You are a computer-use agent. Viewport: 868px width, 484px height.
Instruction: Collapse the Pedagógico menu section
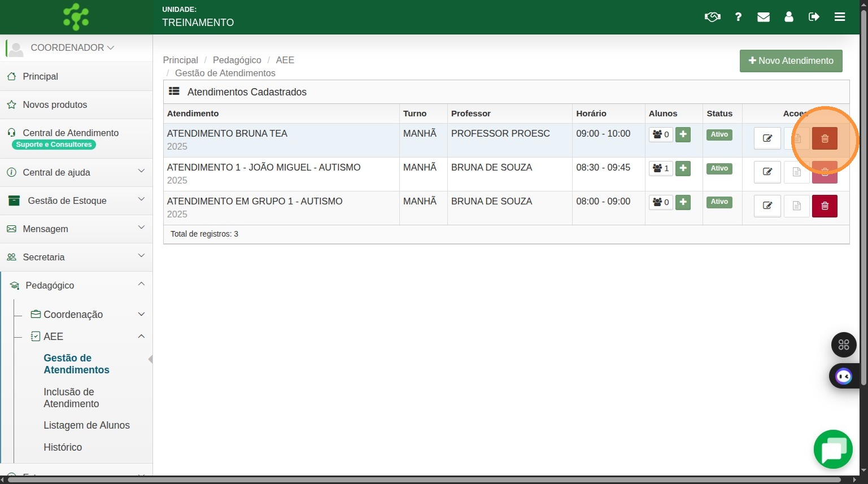pyautogui.click(x=76, y=285)
